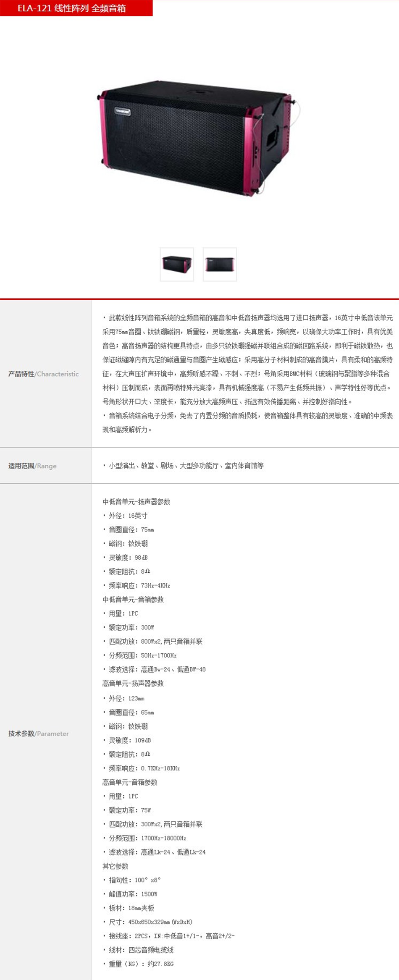Select the second front-view speaker thumbnail
Image resolution: width=399 pixels, height=980 pixels.
click(x=220, y=265)
